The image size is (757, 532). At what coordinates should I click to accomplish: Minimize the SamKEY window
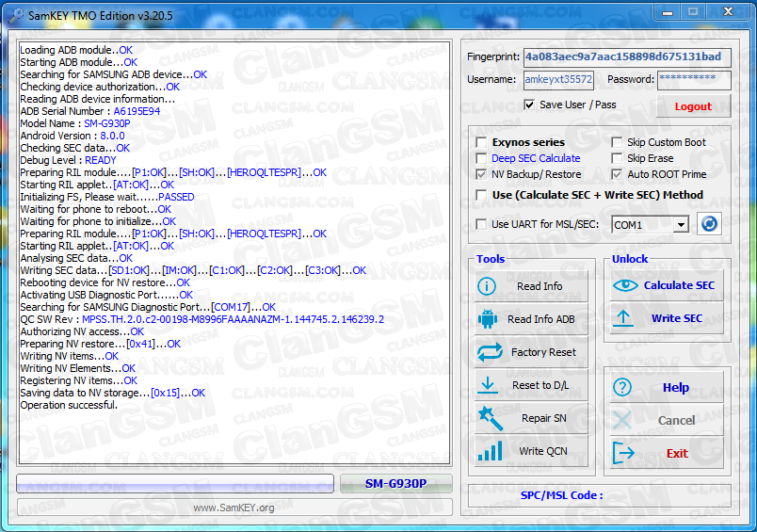(x=668, y=12)
